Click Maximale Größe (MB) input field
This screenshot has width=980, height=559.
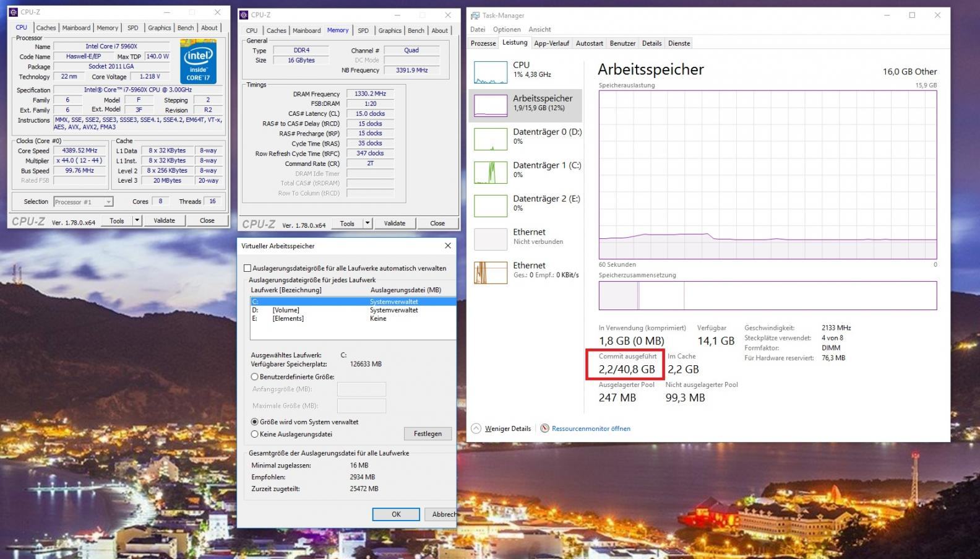361,405
